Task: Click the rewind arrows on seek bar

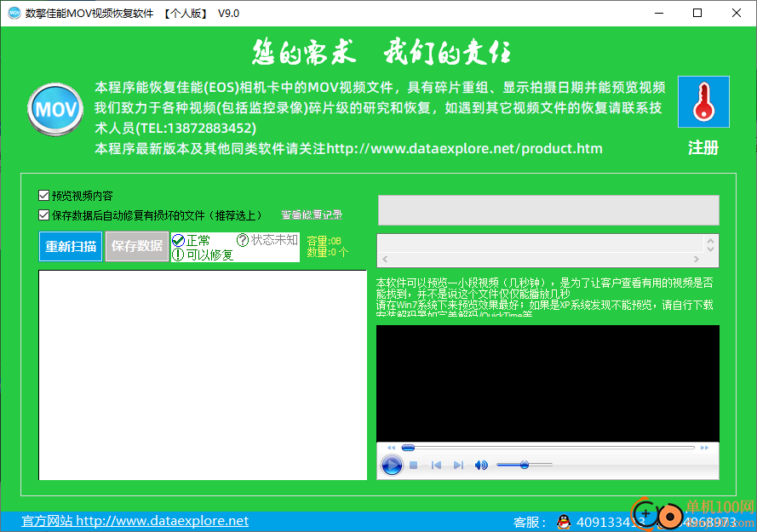Action: coord(391,448)
